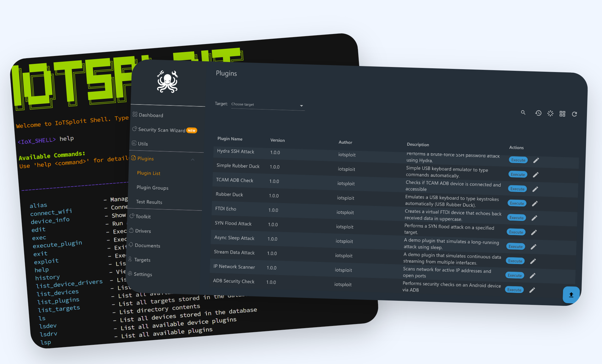Screen dimensions: 602x364
Task: Select Plugin List in the sidebar
Action: click(x=149, y=173)
